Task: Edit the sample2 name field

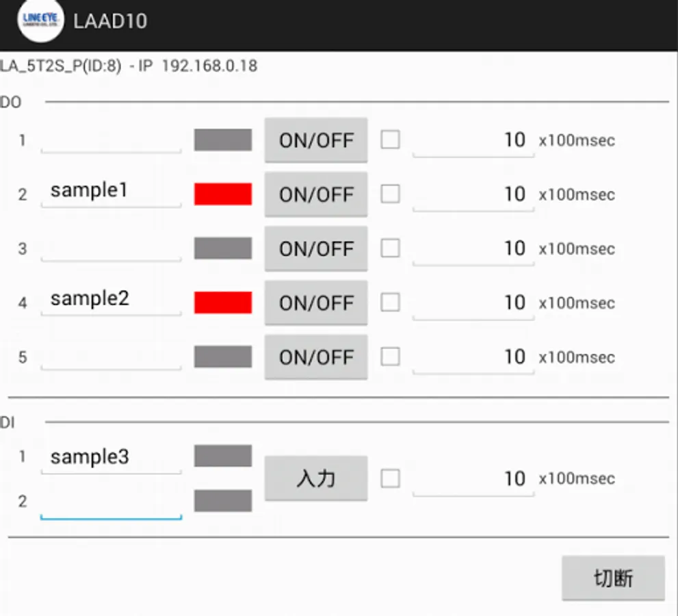Action: tap(111, 300)
